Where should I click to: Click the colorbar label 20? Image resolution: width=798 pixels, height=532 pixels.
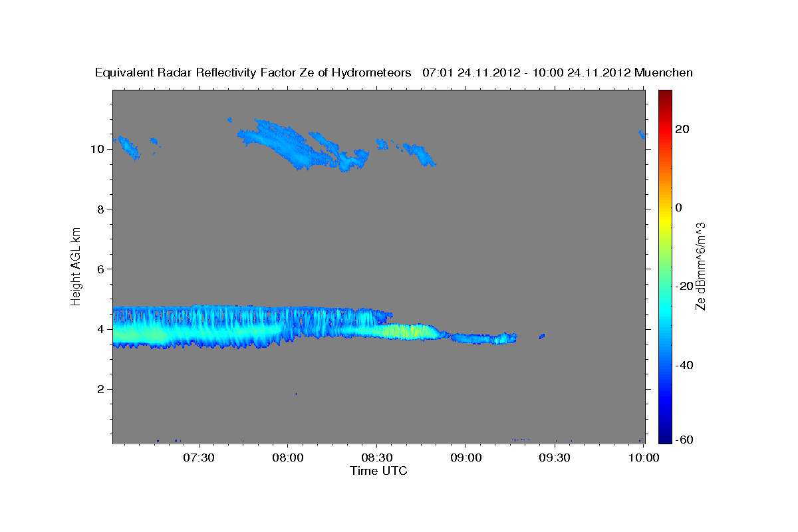tap(682, 129)
